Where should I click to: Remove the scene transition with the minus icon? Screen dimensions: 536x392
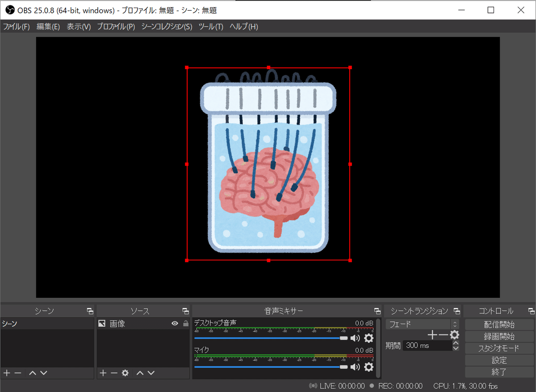pyautogui.click(x=443, y=335)
